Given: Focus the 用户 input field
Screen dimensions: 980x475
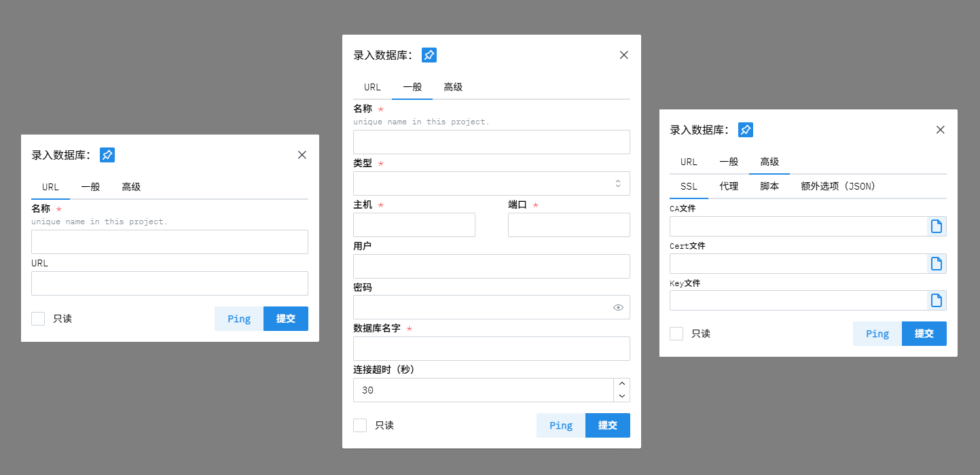Looking at the screenshot, I should [x=492, y=266].
